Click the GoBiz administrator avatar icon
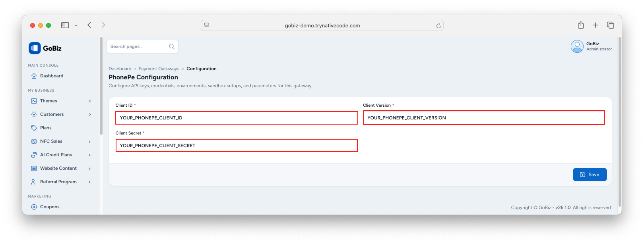The height and width of the screenshot is (244, 644). [577, 46]
